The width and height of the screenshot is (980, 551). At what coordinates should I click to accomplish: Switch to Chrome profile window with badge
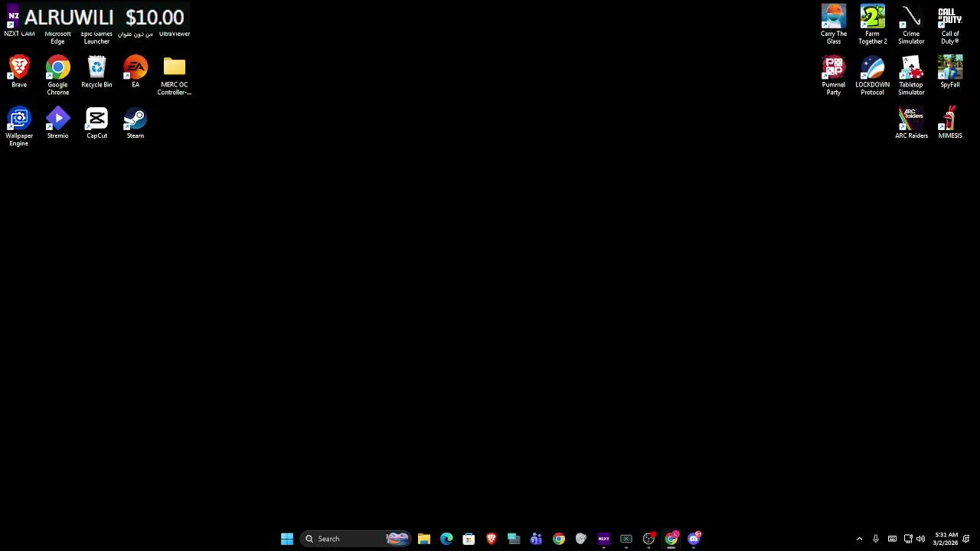[x=671, y=539]
